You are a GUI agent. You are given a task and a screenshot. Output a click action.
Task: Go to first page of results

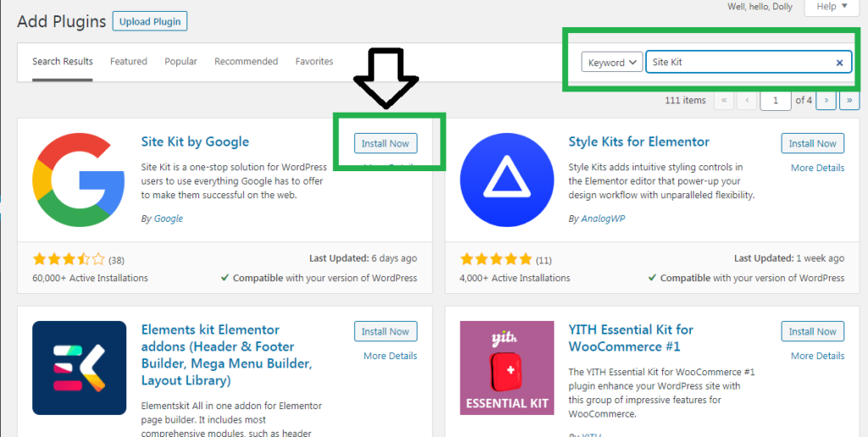pyautogui.click(x=724, y=101)
